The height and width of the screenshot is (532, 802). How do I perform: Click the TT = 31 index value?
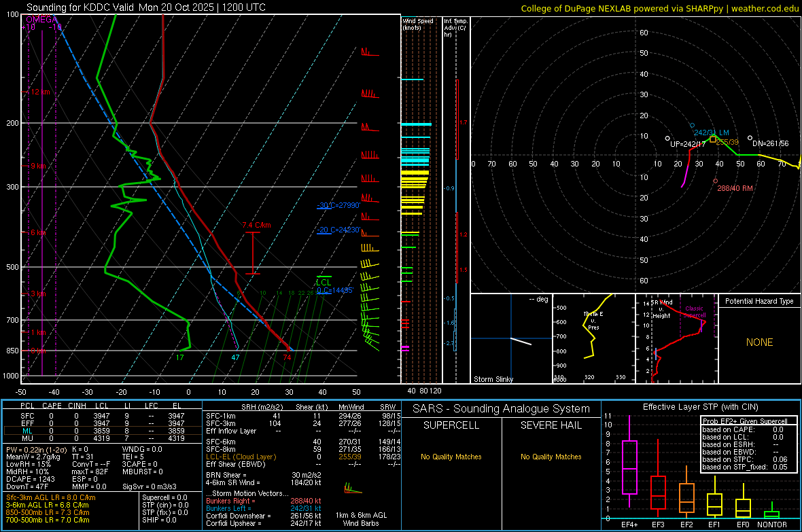click(83, 457)
